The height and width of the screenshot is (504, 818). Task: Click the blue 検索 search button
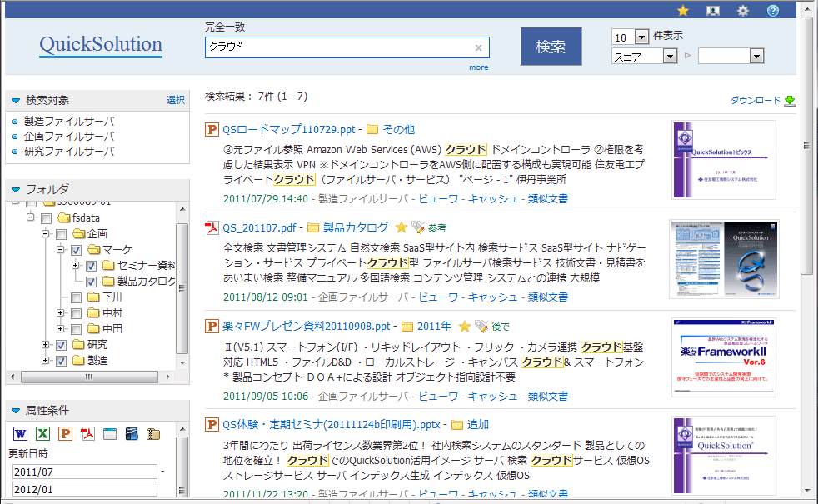[551, 47]
